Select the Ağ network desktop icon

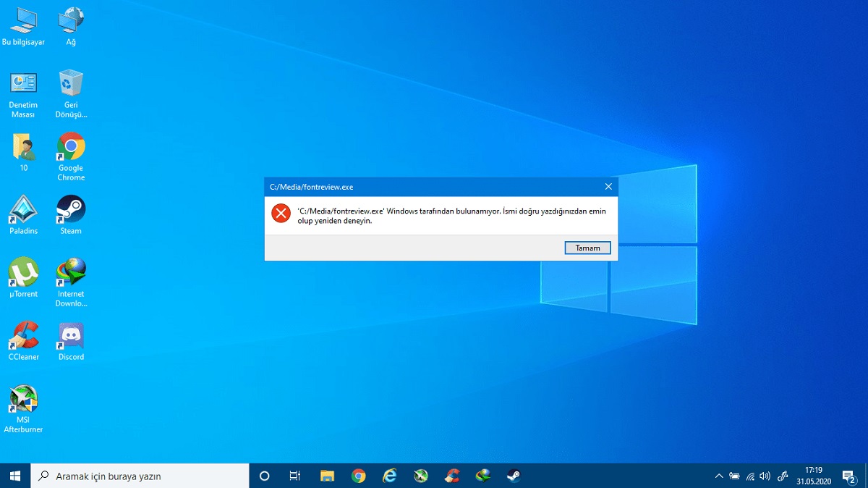click(x=71, y=27)
